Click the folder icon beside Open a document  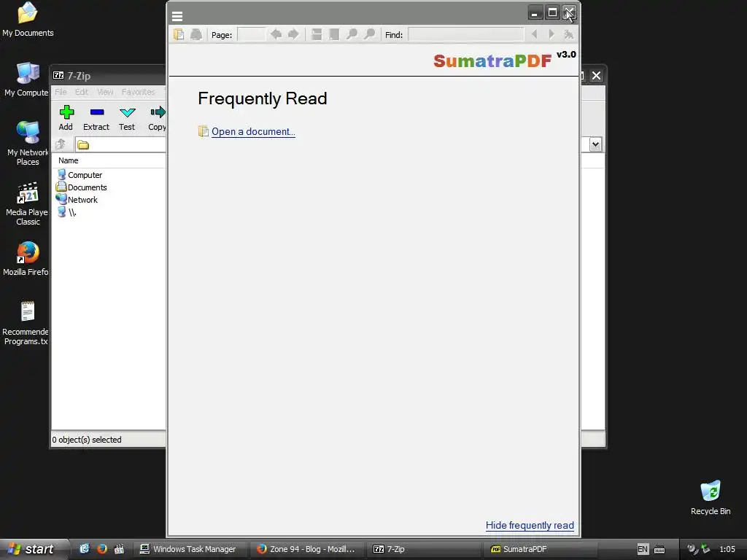point(204,131)
